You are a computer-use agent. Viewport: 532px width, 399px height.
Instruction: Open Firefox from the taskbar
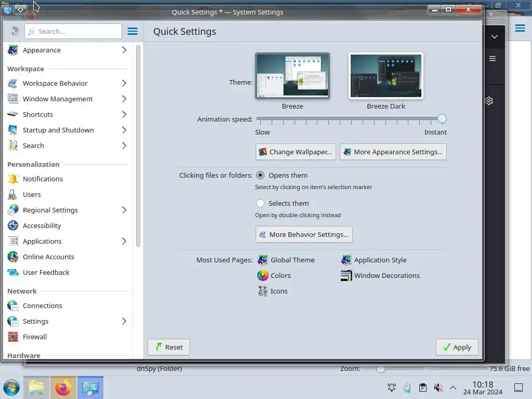coord(63,388)
